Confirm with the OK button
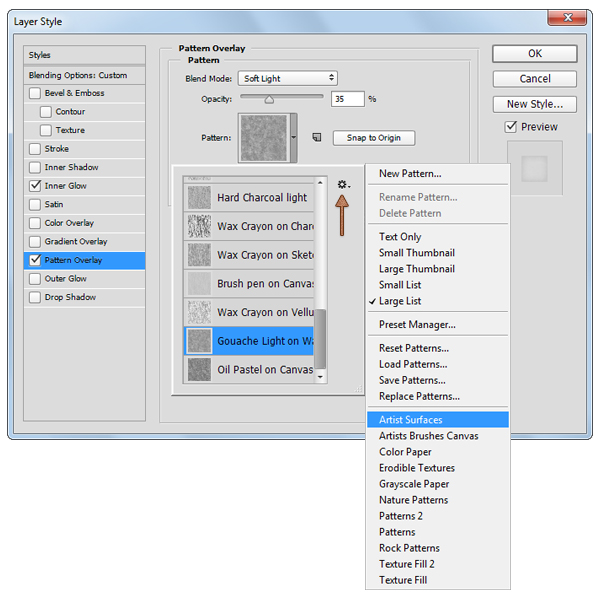The height and width of the screenshot is (600, 600). pyautogui.click(x=535, y=54)
